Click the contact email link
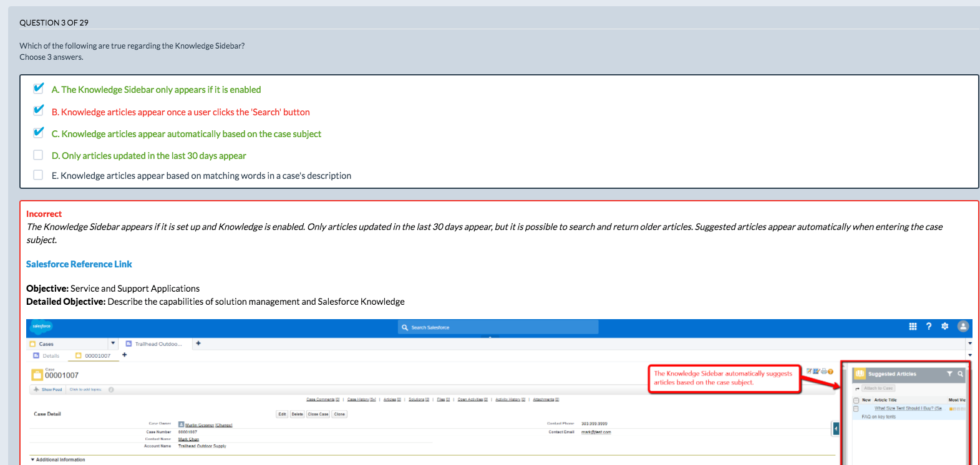The width and height of the screenshot is (980, 465). tap(596, 432)
